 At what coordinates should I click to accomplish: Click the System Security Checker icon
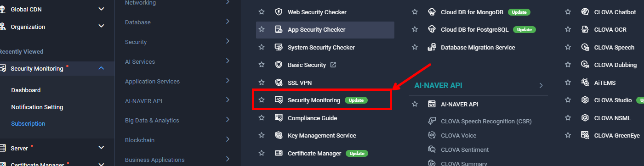click(x=279, y=47)
